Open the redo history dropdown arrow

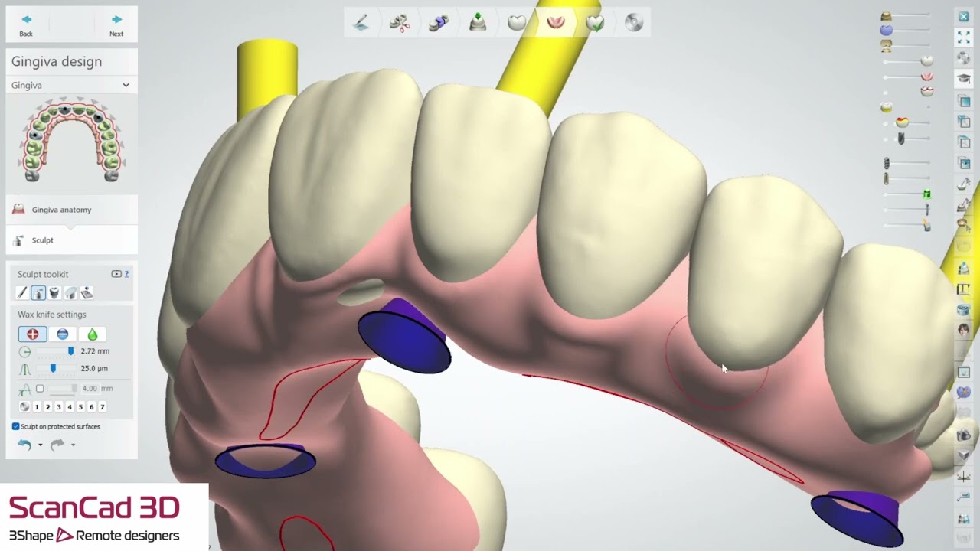click(x=73, y=445)
